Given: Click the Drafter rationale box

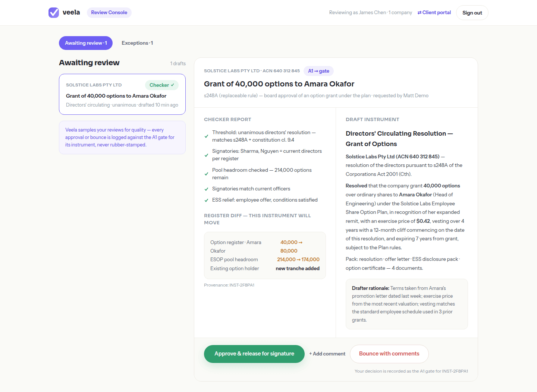Looking at the screenshot, I should click(x=407, y=304).
